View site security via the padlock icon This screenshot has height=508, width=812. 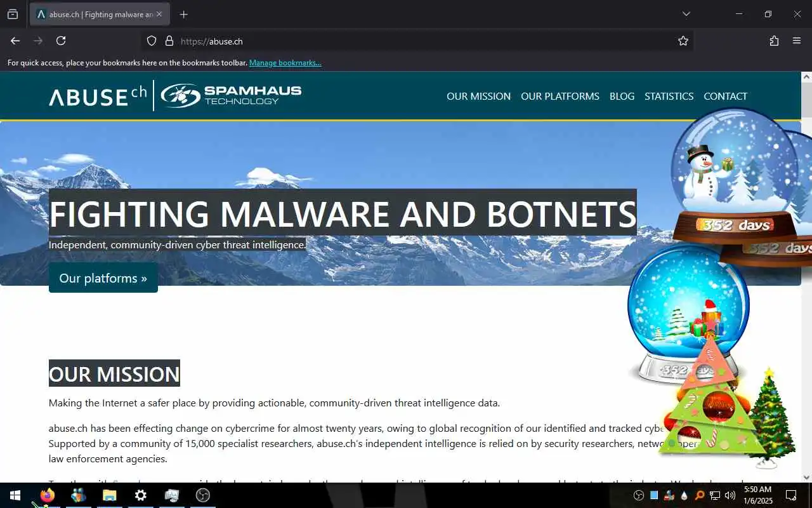pos(169,41)
